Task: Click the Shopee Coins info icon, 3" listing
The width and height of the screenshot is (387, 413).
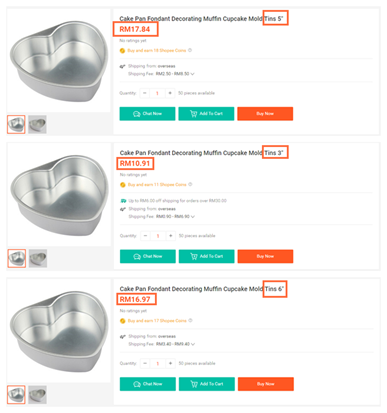Action: (190, 184)
